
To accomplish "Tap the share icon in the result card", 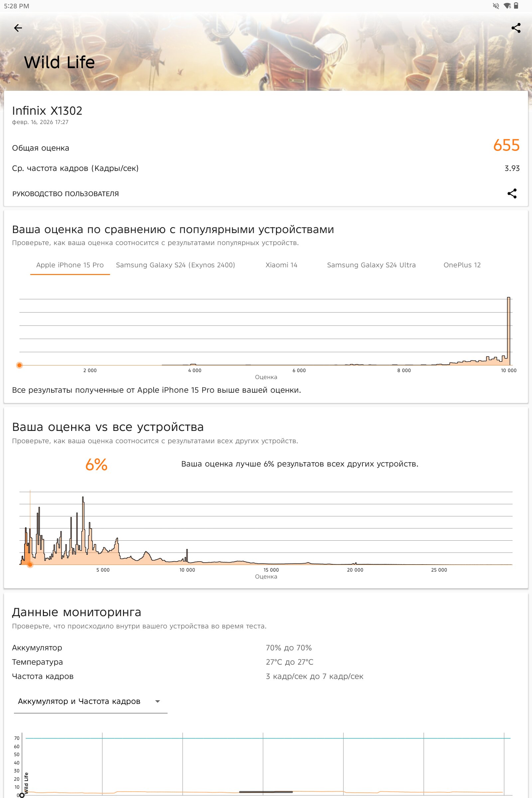I will click(x=512, y=194).
